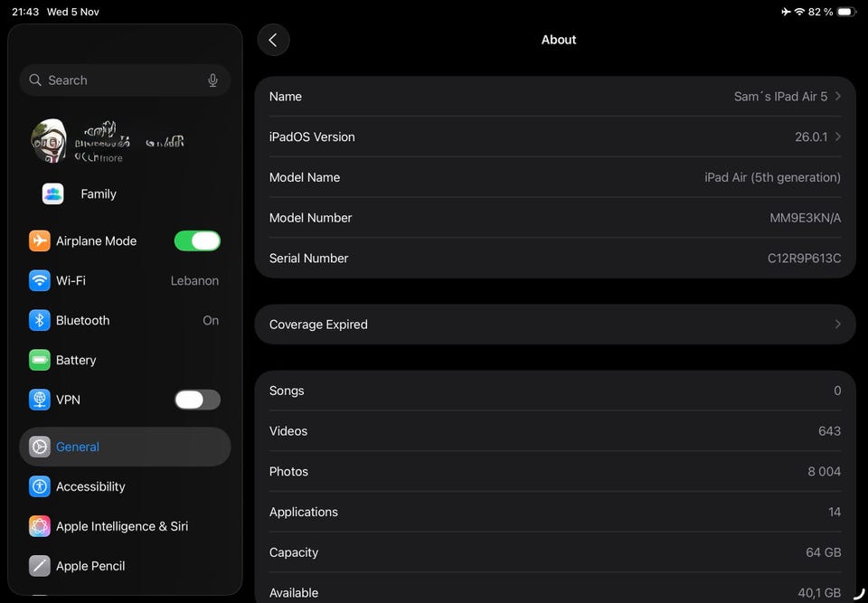
Task: Tap the Capacity label
Action: click(294, 552)
